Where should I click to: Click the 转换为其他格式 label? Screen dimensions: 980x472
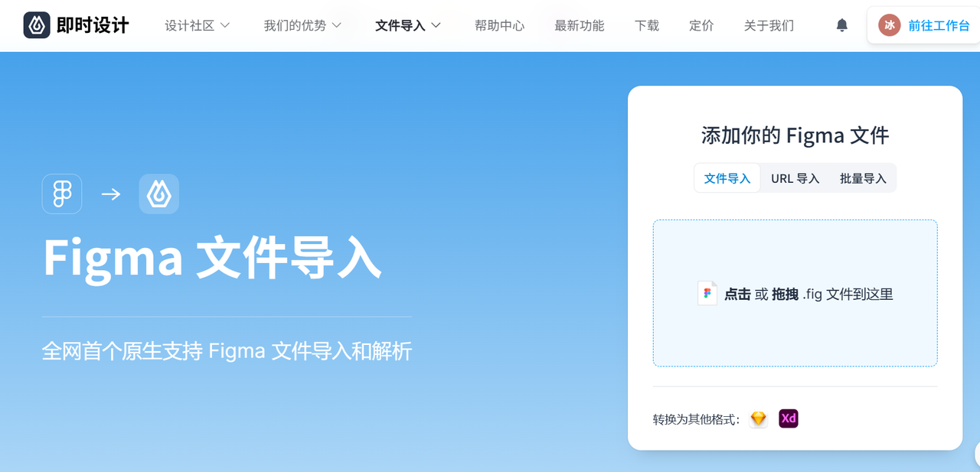(x=697, y=419)
